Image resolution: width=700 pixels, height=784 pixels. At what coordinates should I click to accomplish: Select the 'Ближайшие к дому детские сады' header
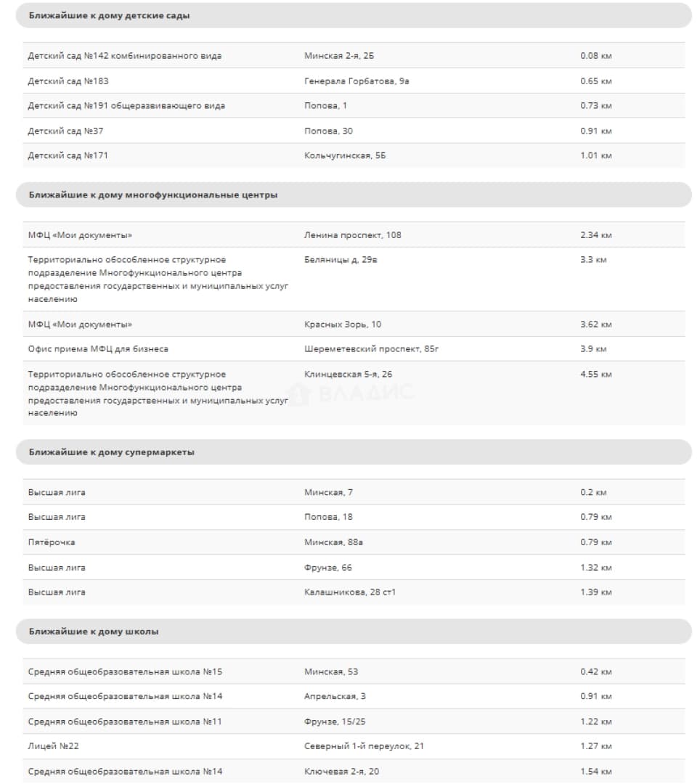pos(354,15)
